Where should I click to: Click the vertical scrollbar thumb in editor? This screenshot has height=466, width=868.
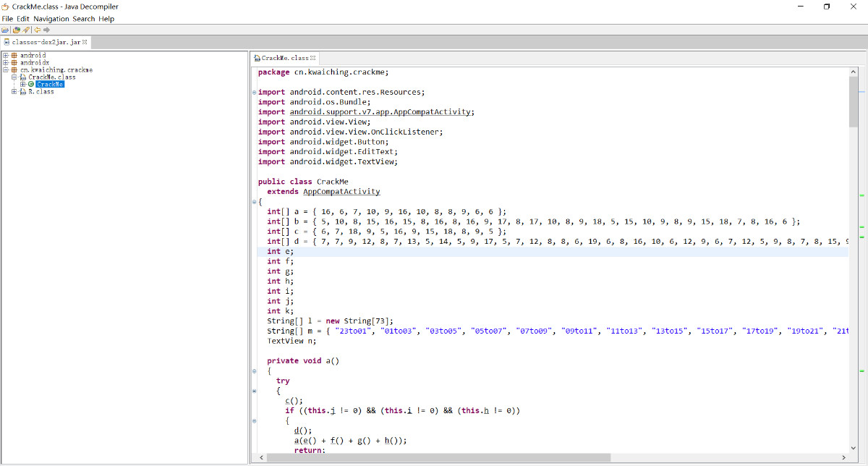(854, 101)
